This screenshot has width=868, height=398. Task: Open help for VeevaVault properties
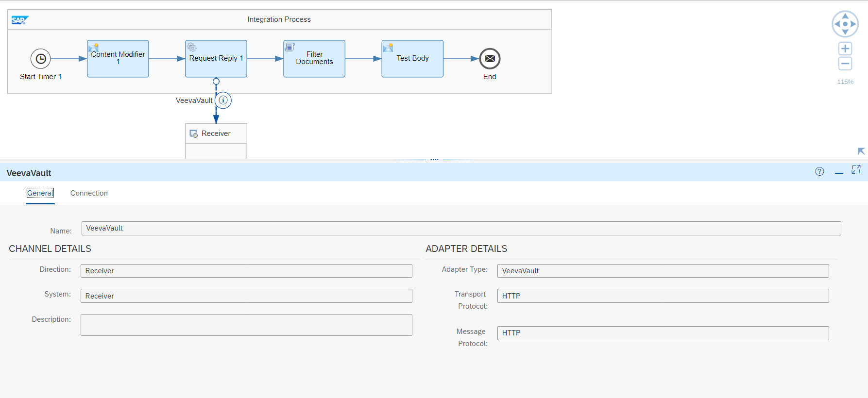coord(819,171)
